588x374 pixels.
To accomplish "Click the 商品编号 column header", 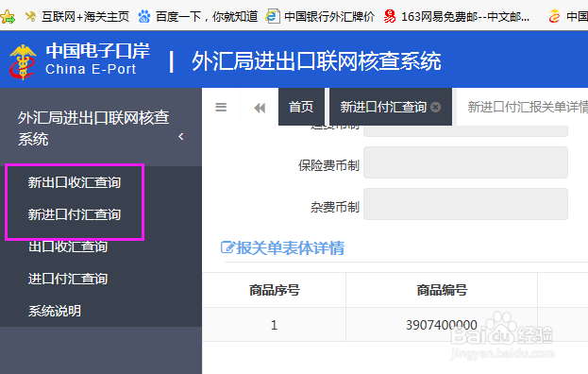I will click(x=442, y=290).
